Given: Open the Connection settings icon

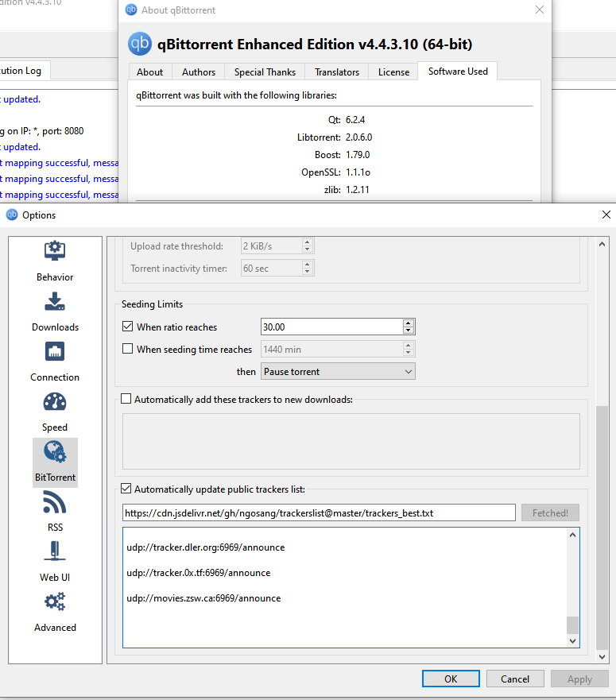Looking at the screenshot, I should click(55, 351).
